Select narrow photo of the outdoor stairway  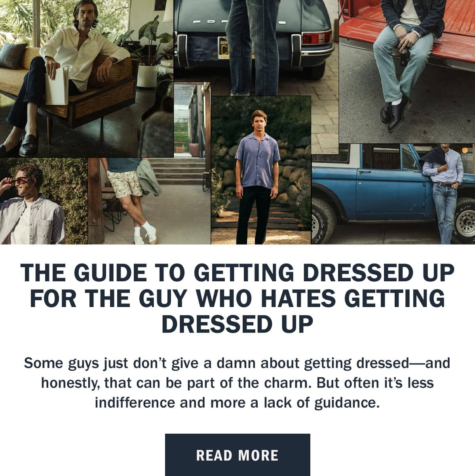[x=192, y=120]
